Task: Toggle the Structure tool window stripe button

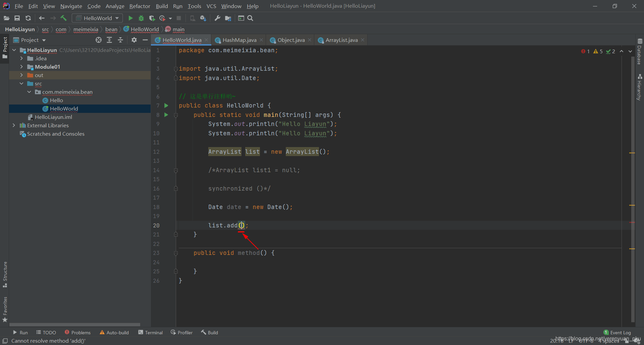Action: tap(5, 274)
